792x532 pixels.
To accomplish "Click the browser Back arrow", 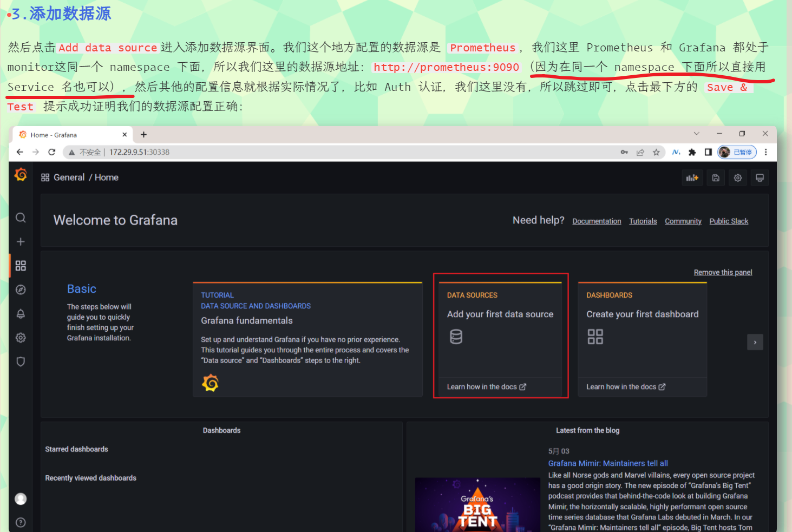I will (20, 152).
